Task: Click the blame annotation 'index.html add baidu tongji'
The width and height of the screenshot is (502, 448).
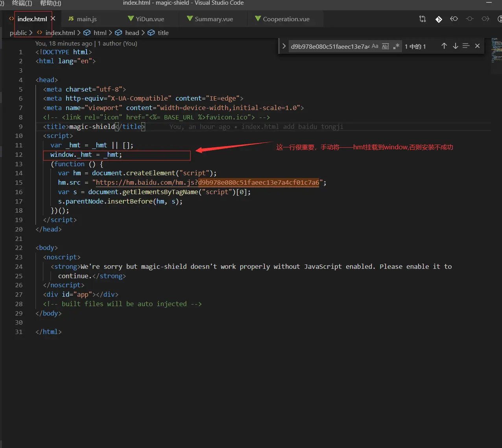Action: click(292, 127)
